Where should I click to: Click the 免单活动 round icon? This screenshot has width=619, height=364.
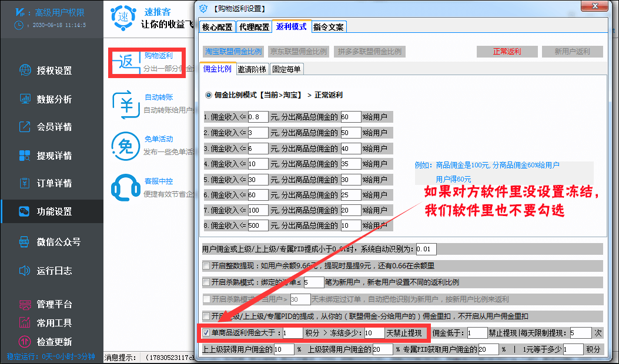[126, 146]
